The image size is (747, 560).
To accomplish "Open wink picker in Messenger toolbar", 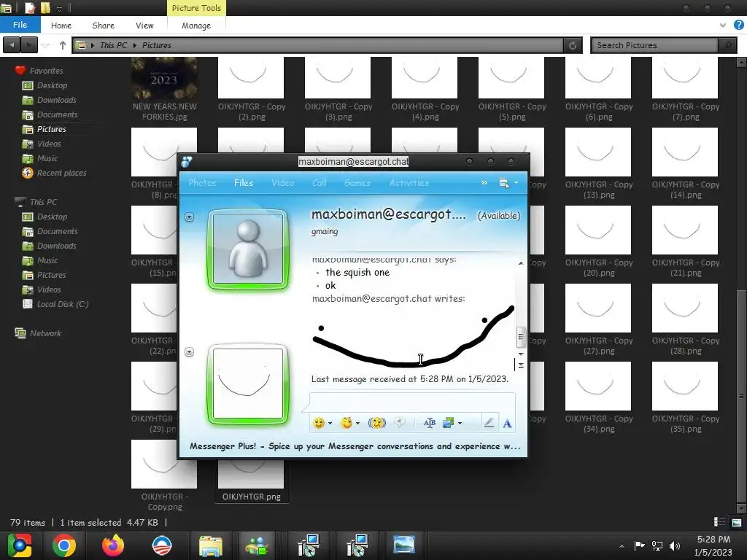I will click(347, 422).
